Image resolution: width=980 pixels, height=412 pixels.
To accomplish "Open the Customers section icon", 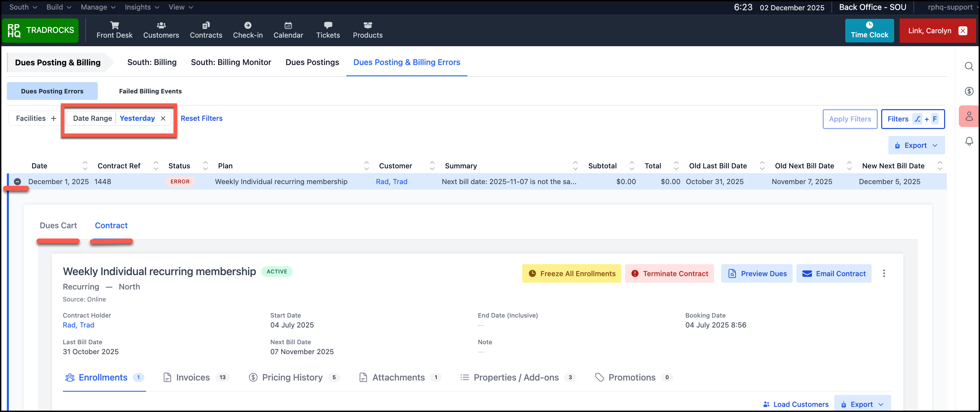I will 161,26.
